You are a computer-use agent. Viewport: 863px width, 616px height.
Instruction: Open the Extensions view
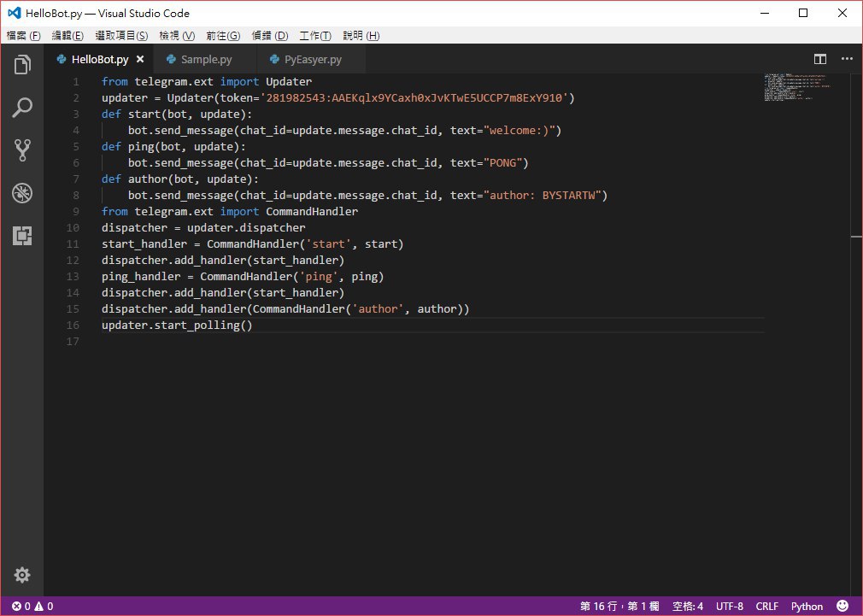22,236
